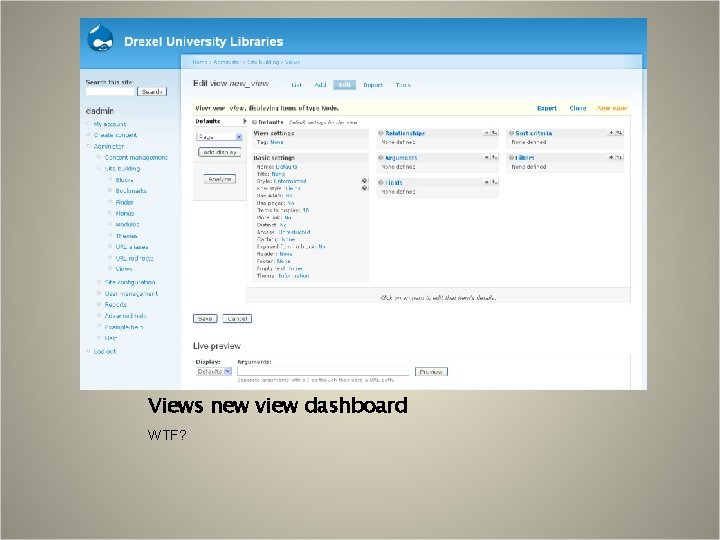Click the Relationships section title link

coord(405,133)
